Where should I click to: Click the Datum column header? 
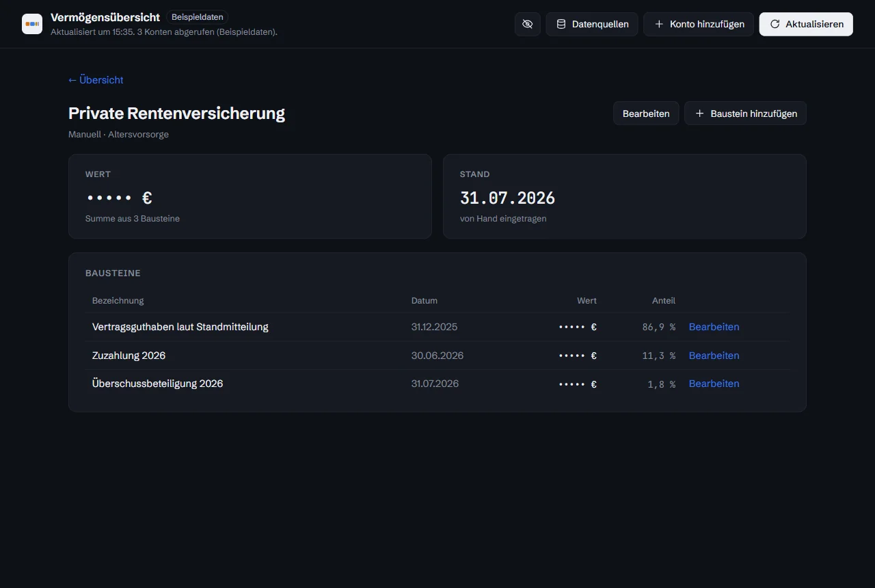425,300
